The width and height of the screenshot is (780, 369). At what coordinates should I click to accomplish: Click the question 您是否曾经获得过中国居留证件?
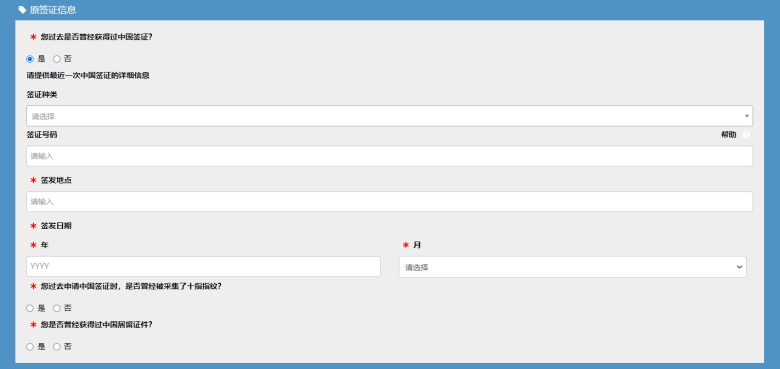(x=96, y=325)
